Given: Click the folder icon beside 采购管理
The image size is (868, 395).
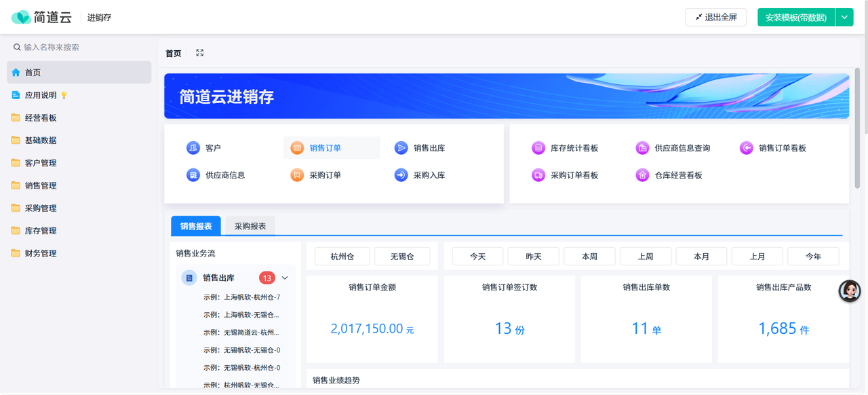Looking at the screenshot, I should pyautogui.click(x=16, y=208).
